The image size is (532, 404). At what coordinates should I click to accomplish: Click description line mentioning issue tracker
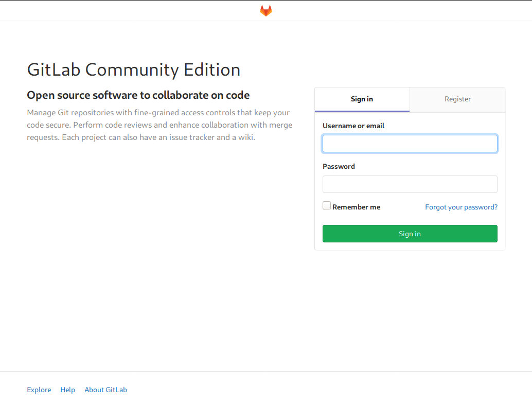pos(140,137)
